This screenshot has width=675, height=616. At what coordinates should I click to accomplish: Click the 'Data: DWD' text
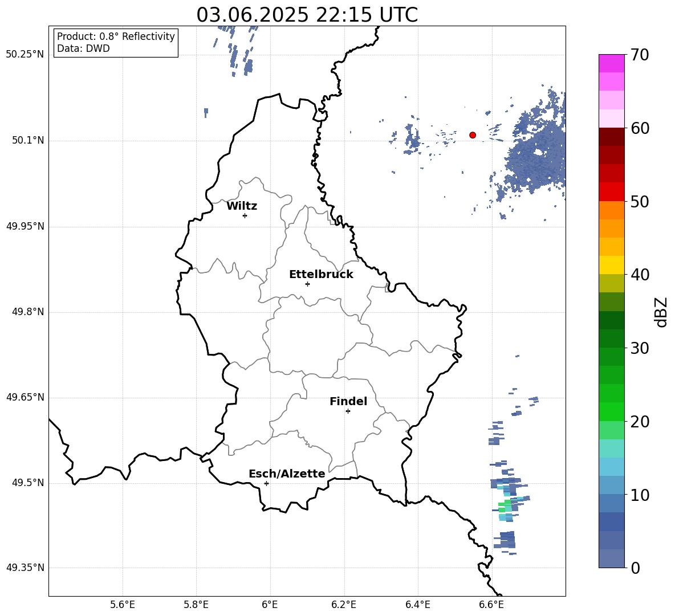pyautogui.click(x=83, y=48)
